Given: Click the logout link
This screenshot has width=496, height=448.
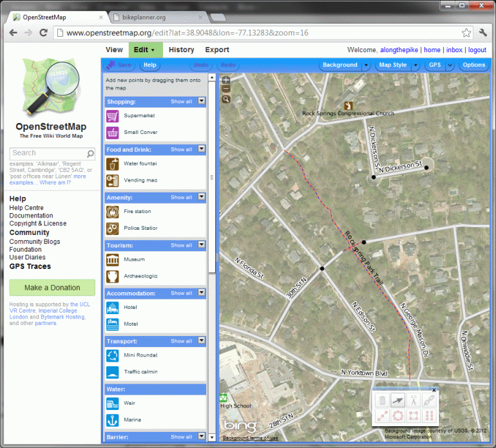Looking at the screenshot, I should click(x=477, y=50).
